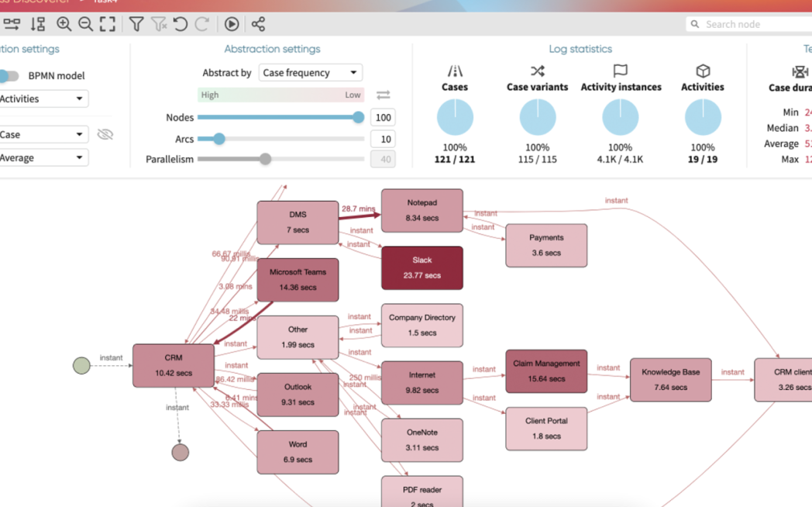Select the Internet node
Image resolution: width=812 pixels, height=507 pixels.
[422, 383]
